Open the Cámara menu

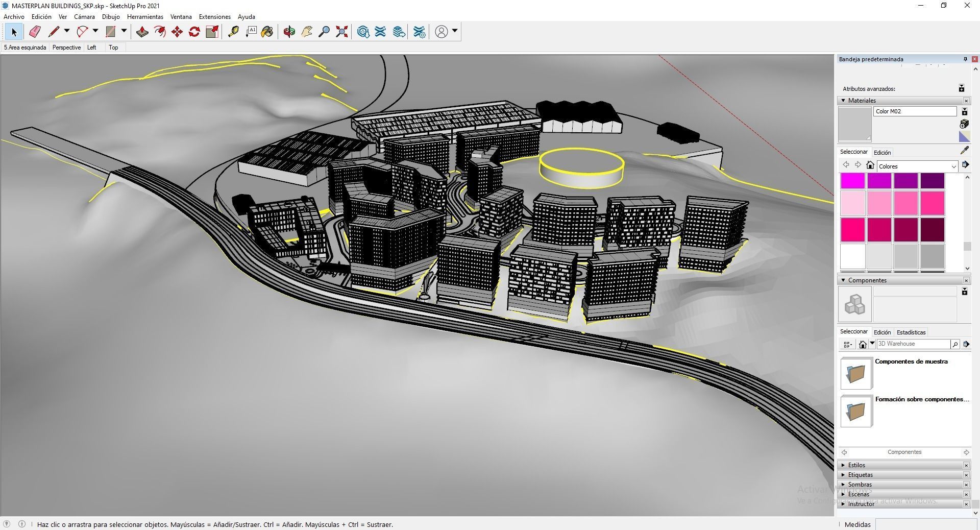click(x=84, y=17)
